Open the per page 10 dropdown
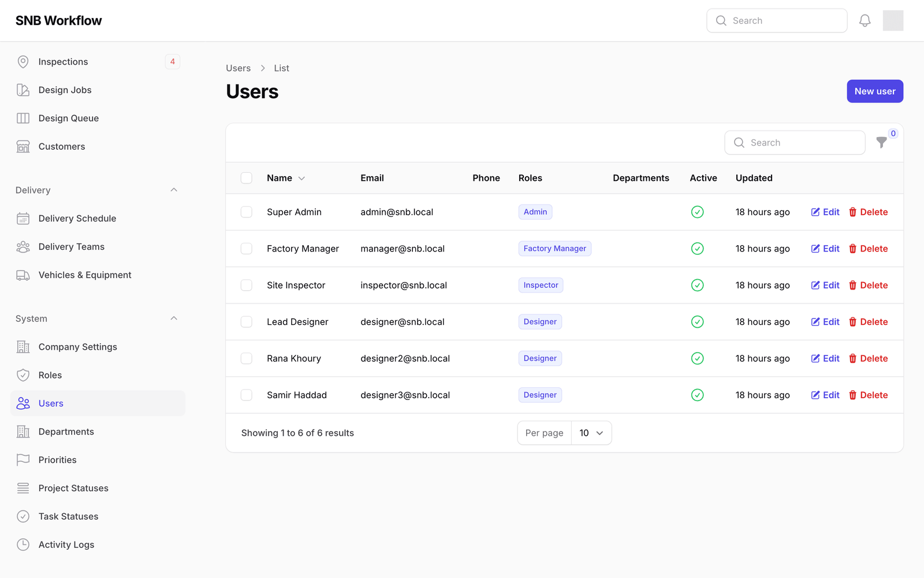This screenshot has width=924, height=578. (591, 433)
